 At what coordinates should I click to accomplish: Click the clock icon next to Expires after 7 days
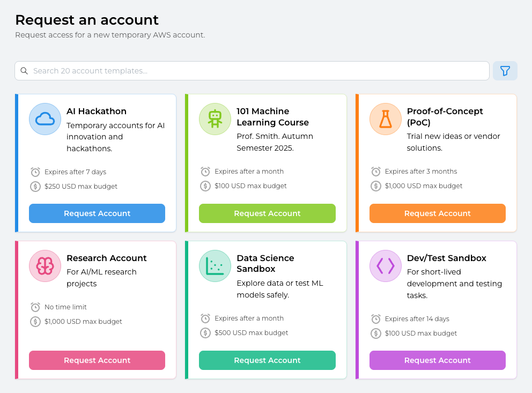(x=35, y=172)
